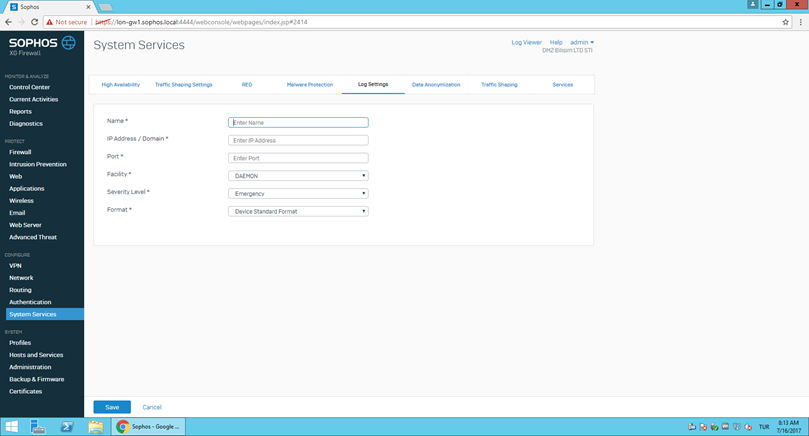Open Severity Level dropdown showing Emergency
This screenshot has height=436, width=809.
pyautogui.click(x=298, y=193)
